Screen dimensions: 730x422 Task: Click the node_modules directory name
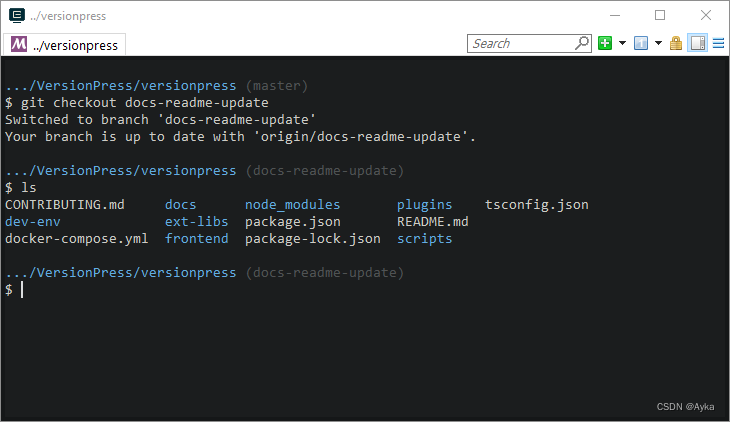pyautogui.click(x=292, y=204)
